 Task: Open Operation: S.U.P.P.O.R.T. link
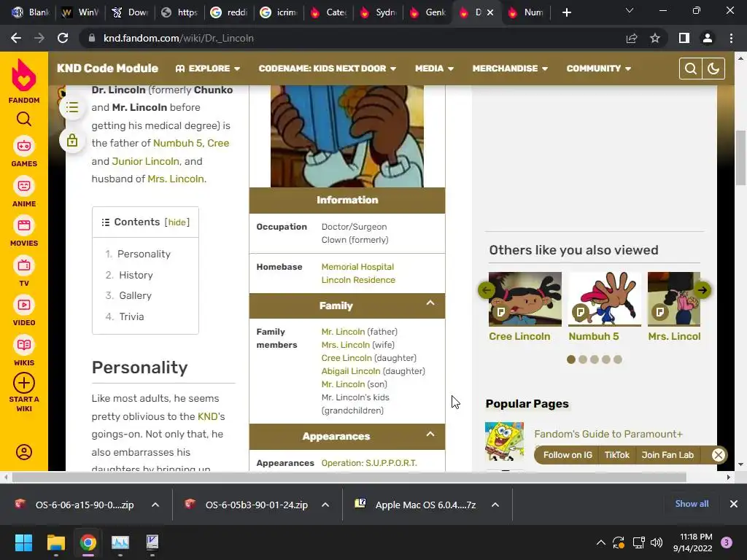pyautogui.click(x=369, y=463)
